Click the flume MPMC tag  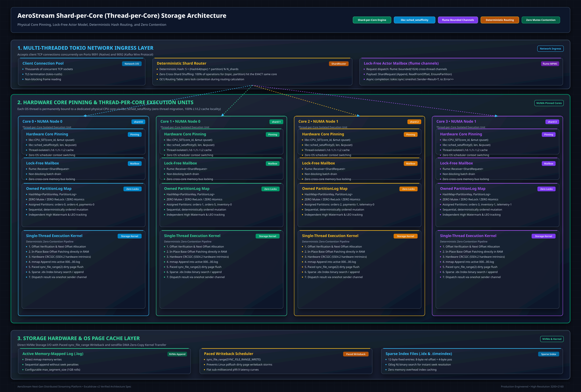click(x=550, y=64)
